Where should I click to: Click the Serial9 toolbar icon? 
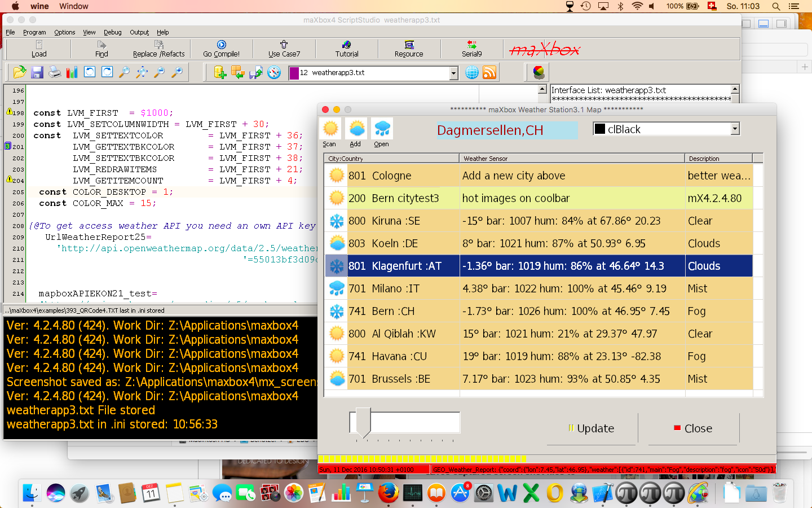click(471, 49)
